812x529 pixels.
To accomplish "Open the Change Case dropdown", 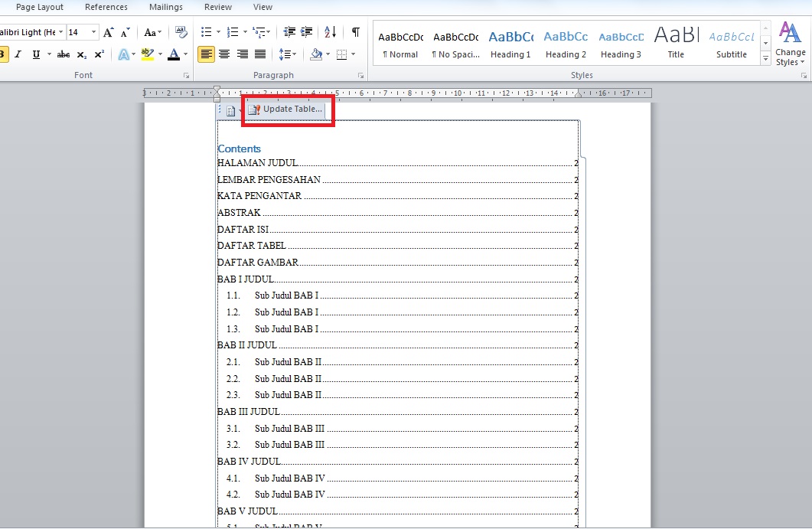I will click(x=152, y=33).
